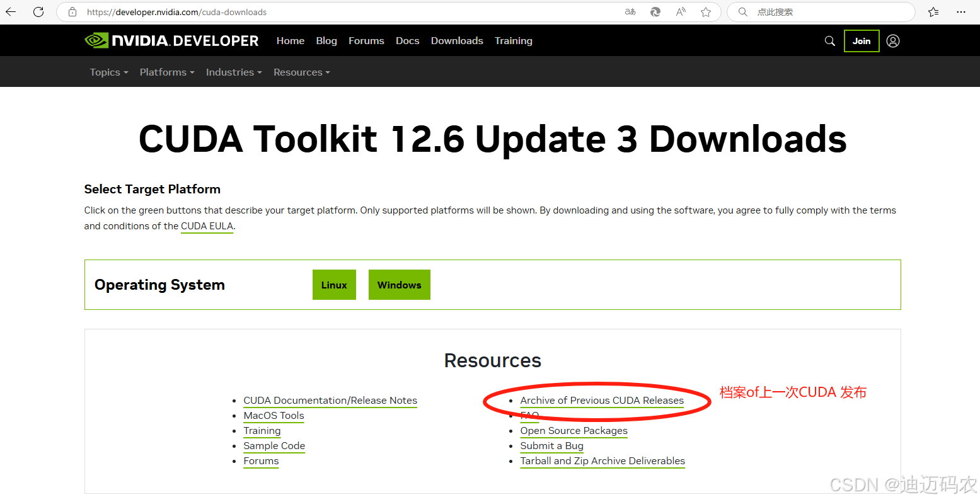
Task: Open Submit a Bug link
Action: click(552, 446)
